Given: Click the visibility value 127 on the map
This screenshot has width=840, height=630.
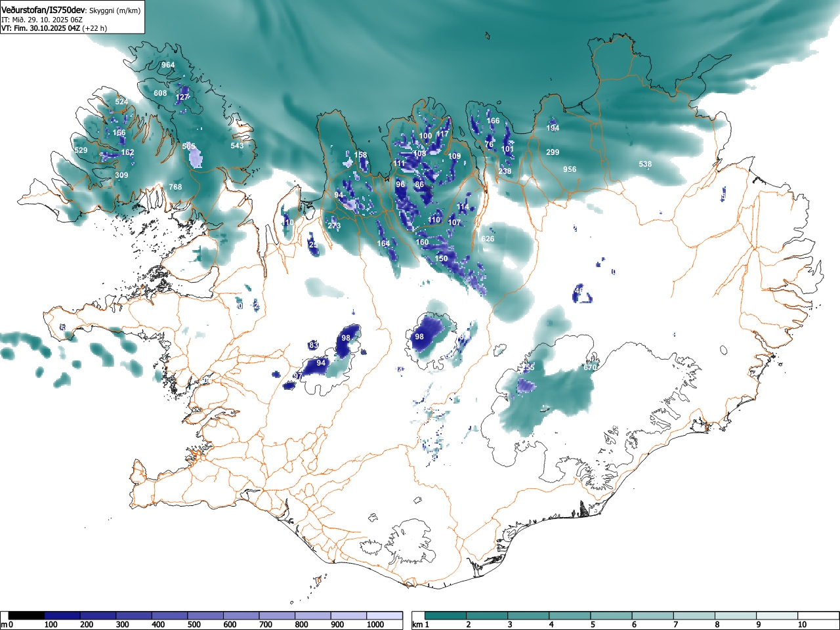Looking at the screenshot, I should [182, 97].
